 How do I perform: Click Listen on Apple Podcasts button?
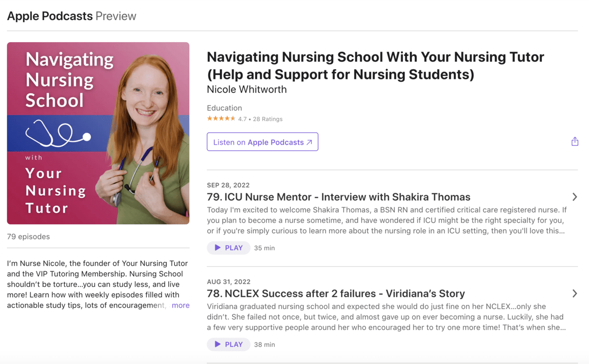[263, 142]
